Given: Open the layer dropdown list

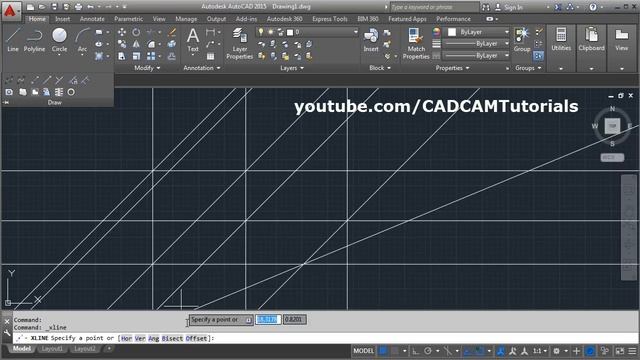Looking at the screenshot, I should pos(356,32).
